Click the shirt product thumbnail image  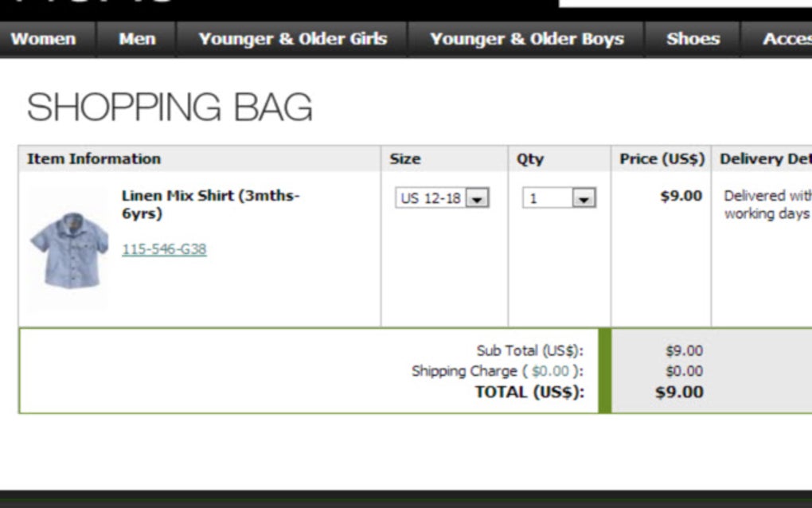coord(68,249)
